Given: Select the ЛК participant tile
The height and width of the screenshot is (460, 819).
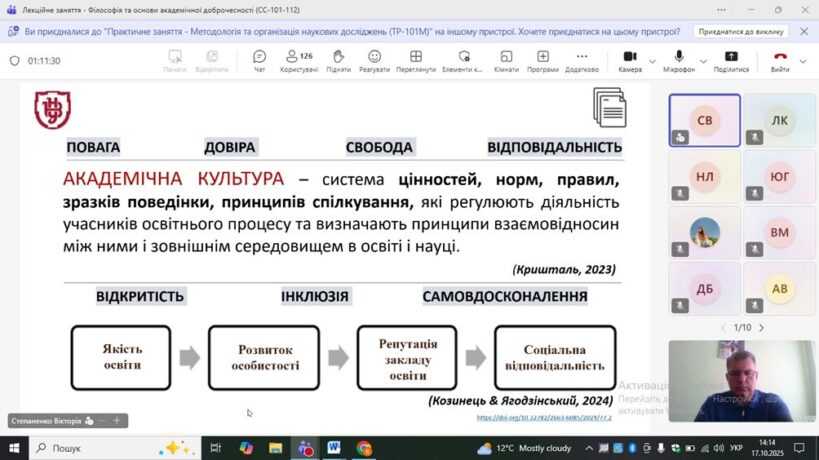Looking at the screenshot, I should click(780, 121).
